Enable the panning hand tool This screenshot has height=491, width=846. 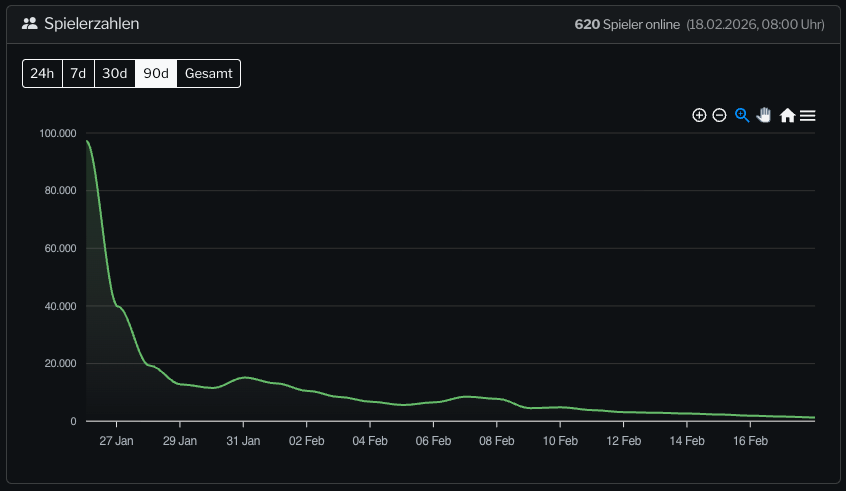pyautogui.click(x=764, y=115)
